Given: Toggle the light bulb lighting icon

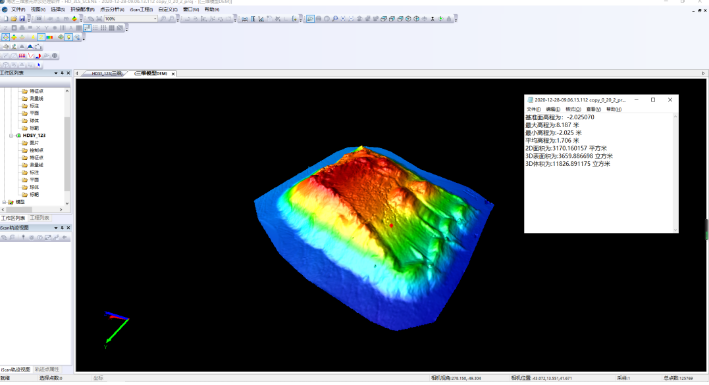Looking at the screenshot, I should 68,37.
